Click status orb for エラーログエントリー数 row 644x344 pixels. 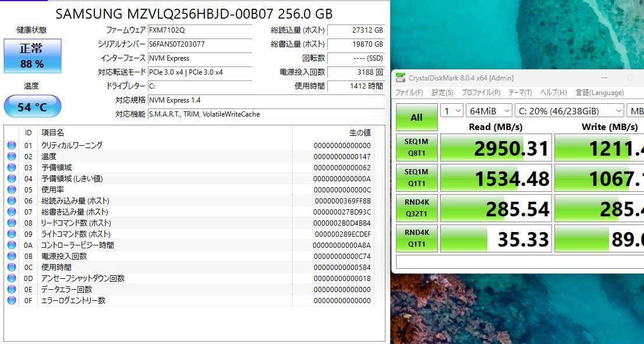pos(12,301)
